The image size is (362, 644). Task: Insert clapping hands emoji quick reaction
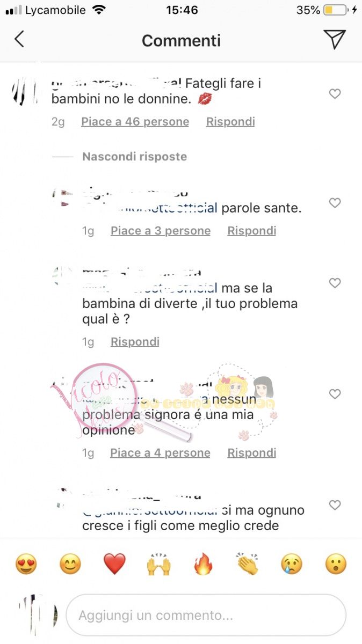(x=247, y=565)
